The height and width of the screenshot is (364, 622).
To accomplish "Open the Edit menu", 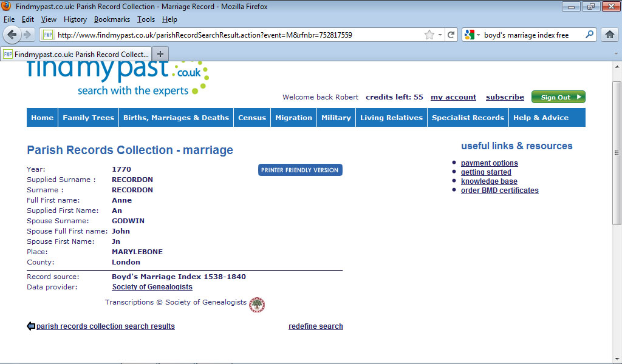I will click(x=28, y=19).
